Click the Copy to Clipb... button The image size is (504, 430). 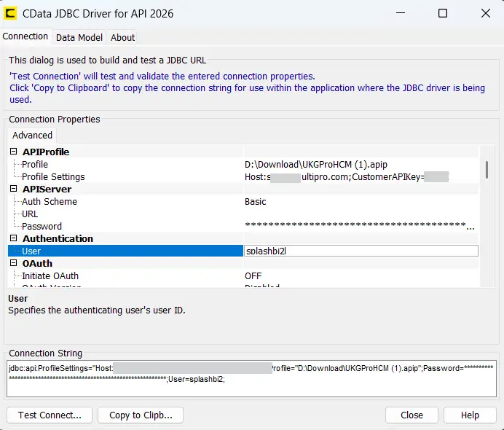coord(141,415)
